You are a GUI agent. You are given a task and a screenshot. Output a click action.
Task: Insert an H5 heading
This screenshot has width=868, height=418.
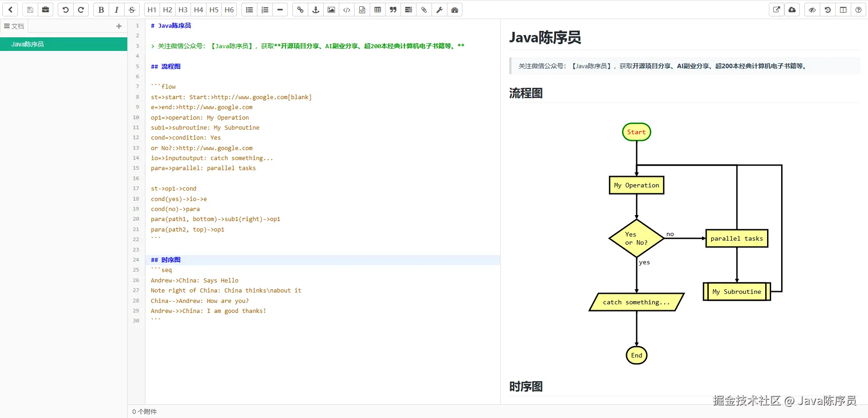coord(214,10)
